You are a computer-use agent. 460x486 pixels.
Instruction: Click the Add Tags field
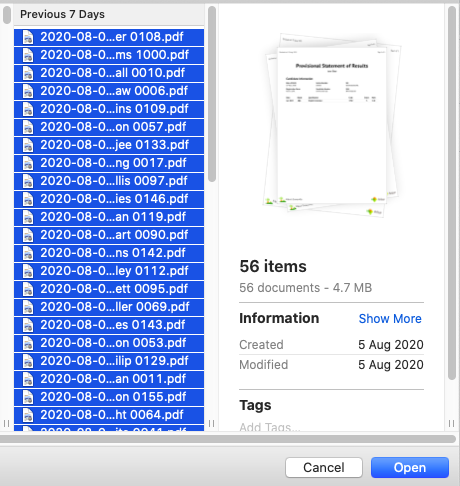[x=270, y=427]
